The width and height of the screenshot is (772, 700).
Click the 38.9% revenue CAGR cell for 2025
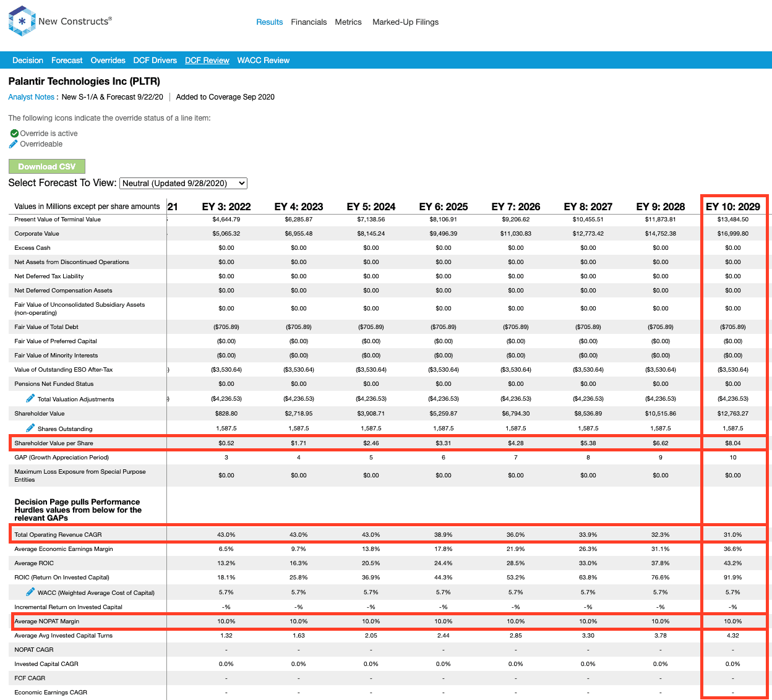pyautogui.click(x=444, y=535)
